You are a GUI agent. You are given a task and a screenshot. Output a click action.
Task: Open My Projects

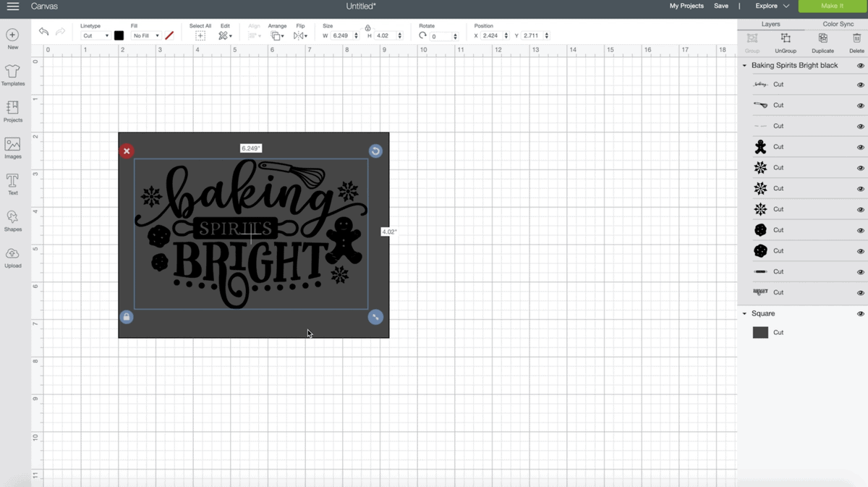[x=686, y=6]
